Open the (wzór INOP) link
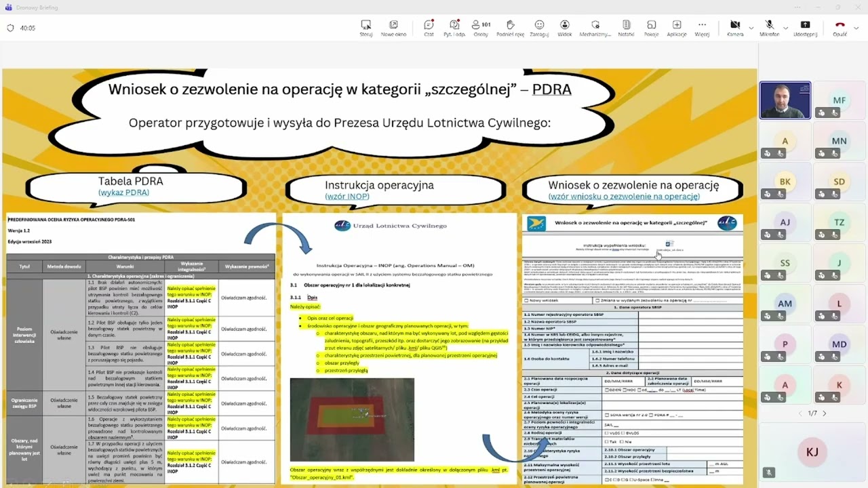The height and width of the screenshot is (488, 868). [x=347, y=197]
